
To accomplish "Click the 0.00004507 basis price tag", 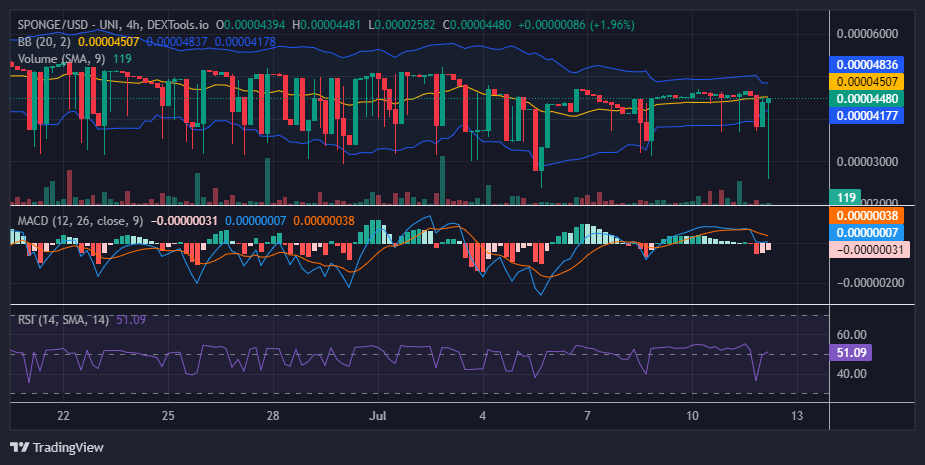I will [866, 81].
